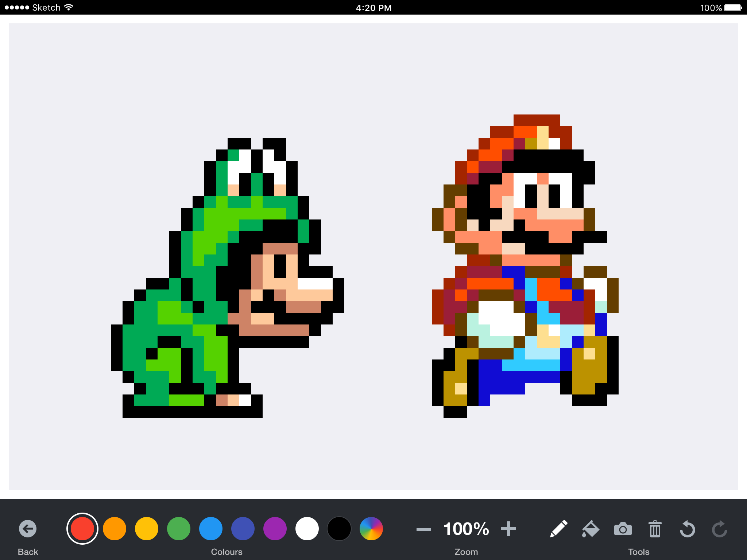Undo the last action
The width and height of the screenshot is (747, 560).
pyautogui.click(x=687, y=529)
